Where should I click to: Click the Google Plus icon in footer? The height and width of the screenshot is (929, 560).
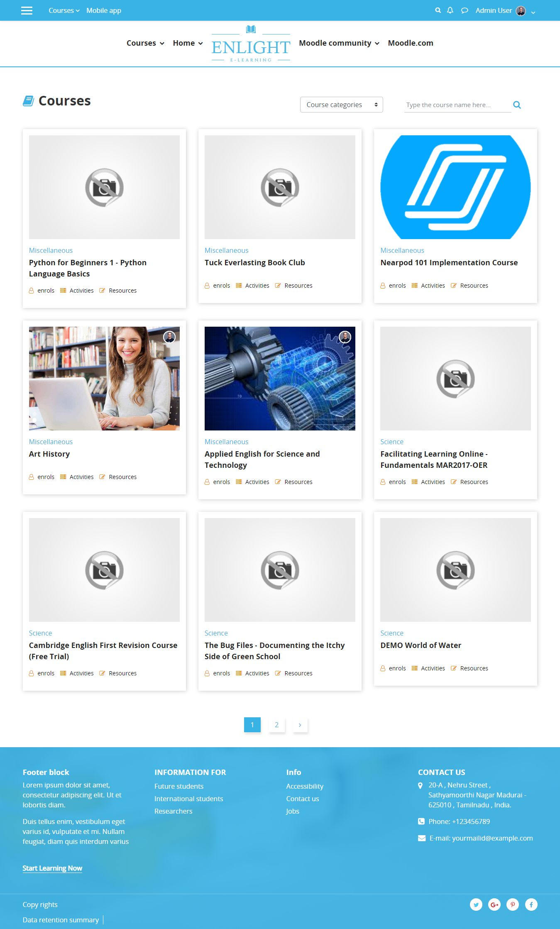coord(494,905)
